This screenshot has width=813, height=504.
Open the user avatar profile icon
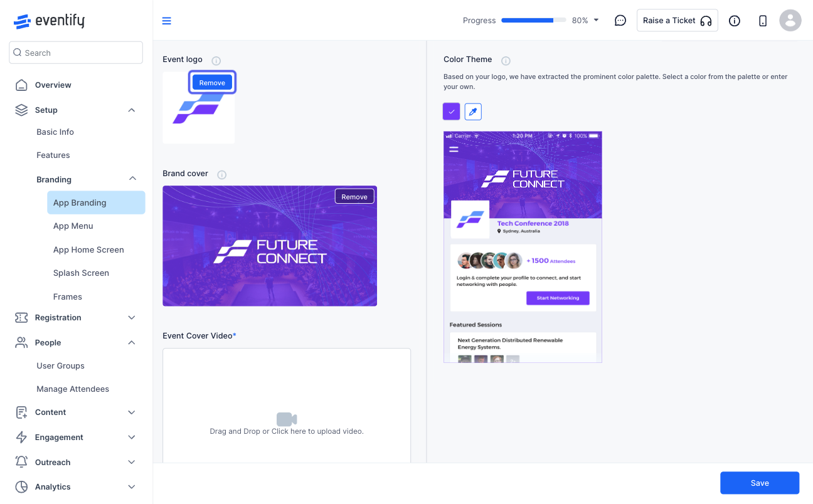(790, 21)
